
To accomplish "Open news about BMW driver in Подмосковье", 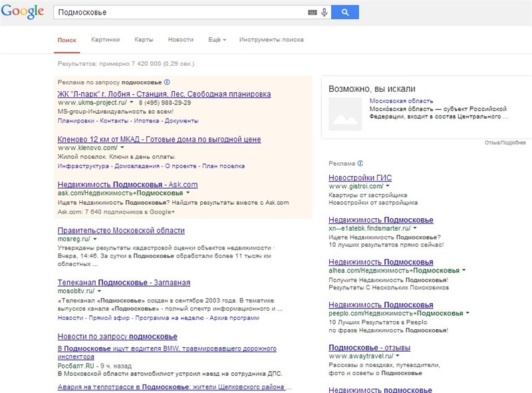I will [167, 352].
